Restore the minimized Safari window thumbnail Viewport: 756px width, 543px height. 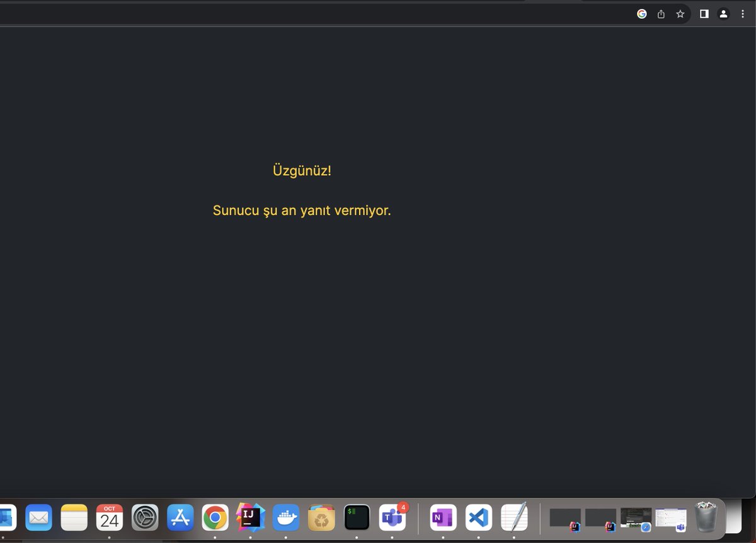point(635,518)
